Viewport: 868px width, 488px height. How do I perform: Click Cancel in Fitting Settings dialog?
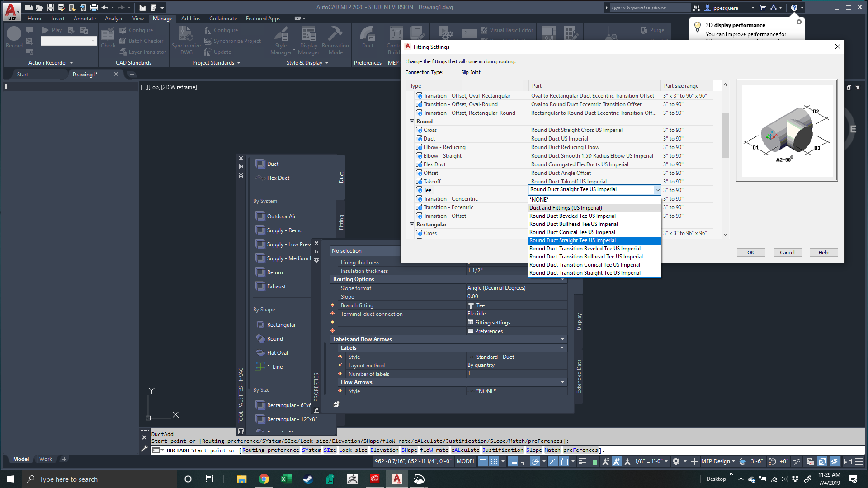coord(787,253)
